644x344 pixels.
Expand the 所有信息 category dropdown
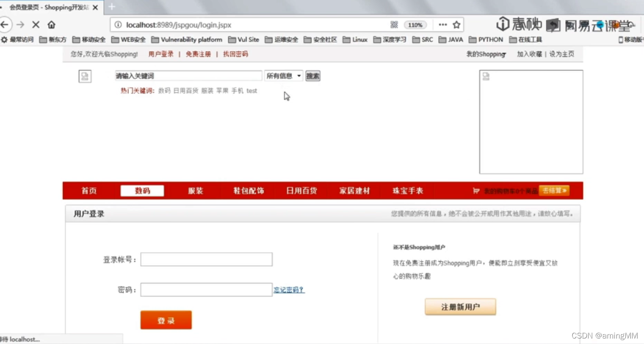[x=284, y=76]
